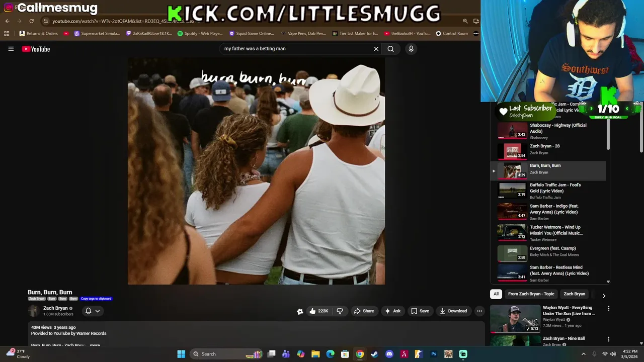Open the 'Squid Game Online...' bookmark
This screenshot has height=362, width=644.
coord(251,34)
